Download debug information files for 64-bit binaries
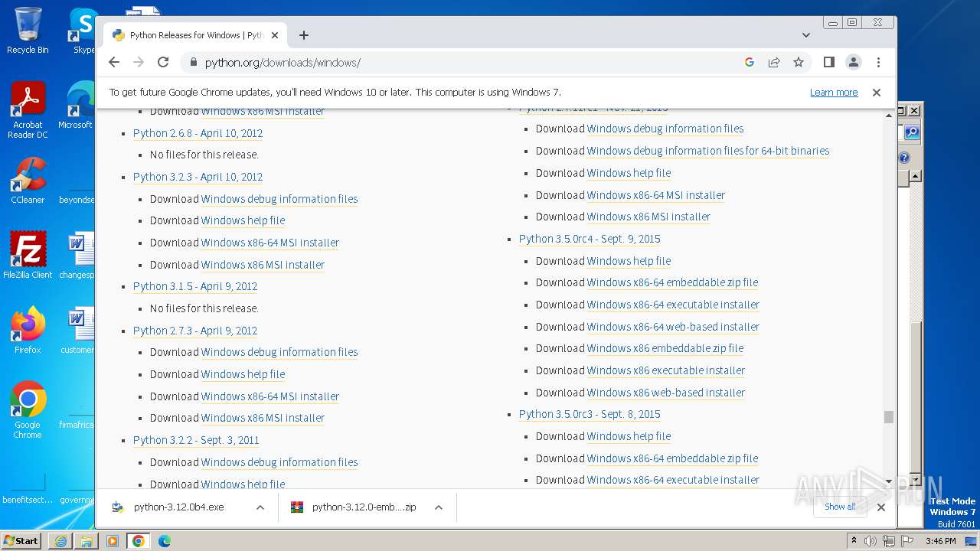Viewport: 980px width, 551px height. (x=708, y=151)
